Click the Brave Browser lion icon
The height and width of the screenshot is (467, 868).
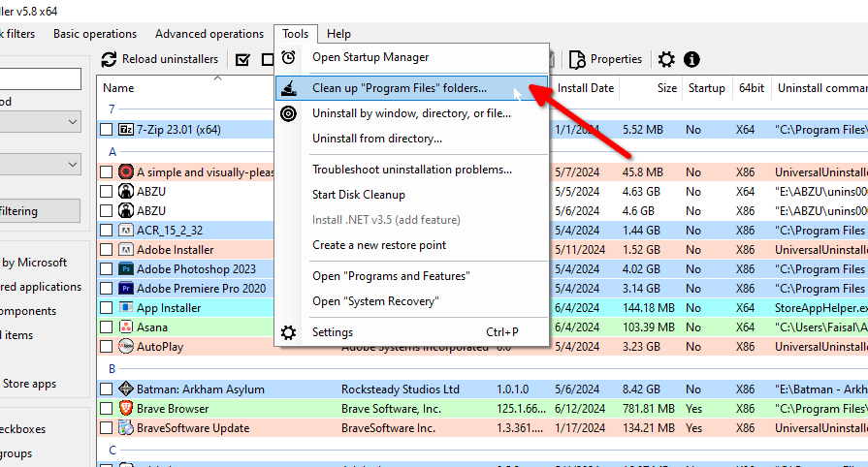pyautogui.click(x=126, y=408)
